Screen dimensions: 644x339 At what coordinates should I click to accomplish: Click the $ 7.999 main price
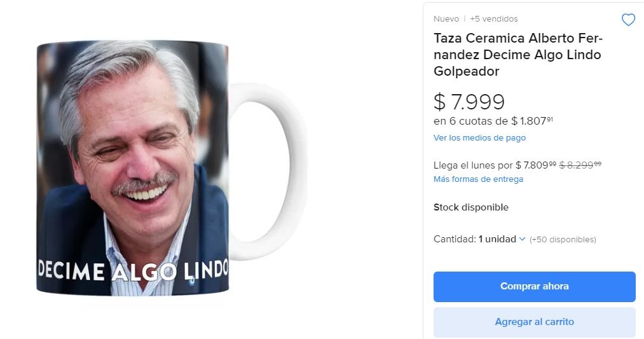pyautogui.click(x=469, y=101)
